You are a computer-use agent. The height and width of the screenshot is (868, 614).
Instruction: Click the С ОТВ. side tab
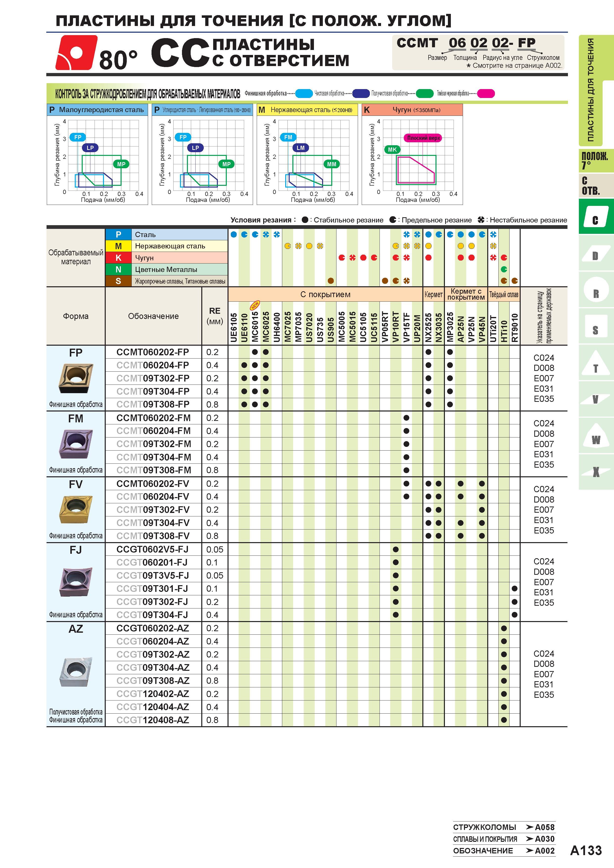(x=596, y=186)
